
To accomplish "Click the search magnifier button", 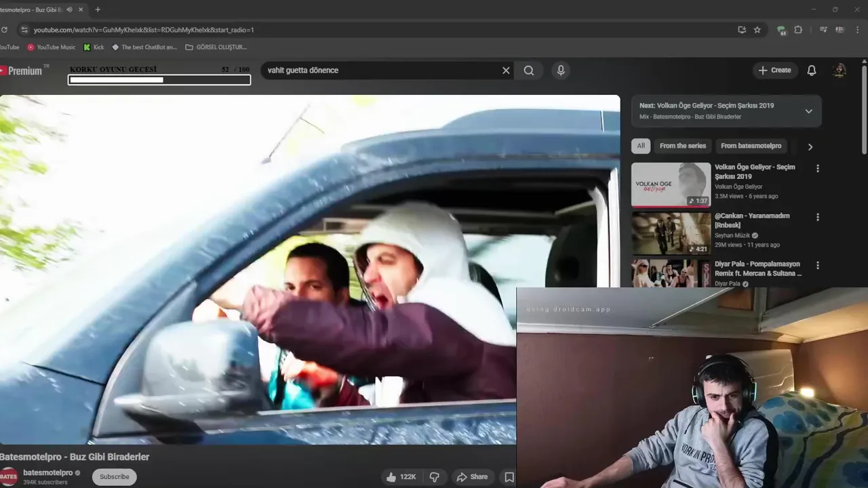I will (x=529, y=70).
